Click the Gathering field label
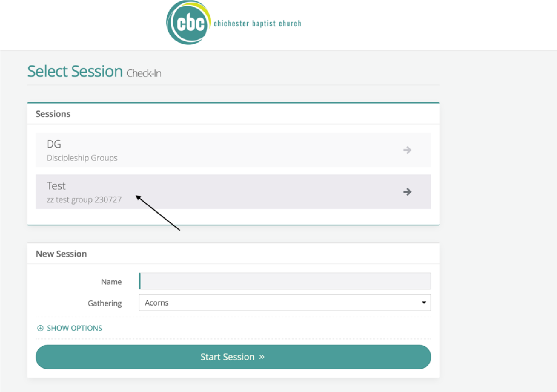This screenshot has height=392, width=557. pos(105,303)
